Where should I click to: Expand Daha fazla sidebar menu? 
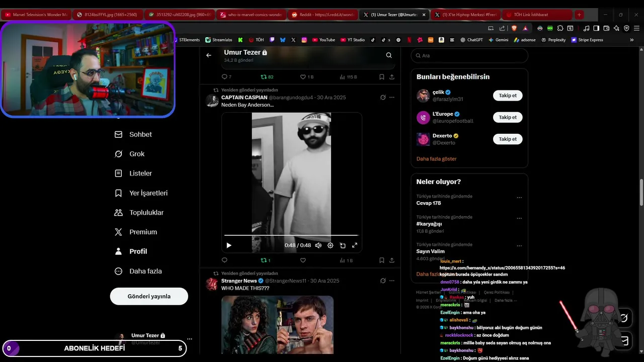click(138, 271)
